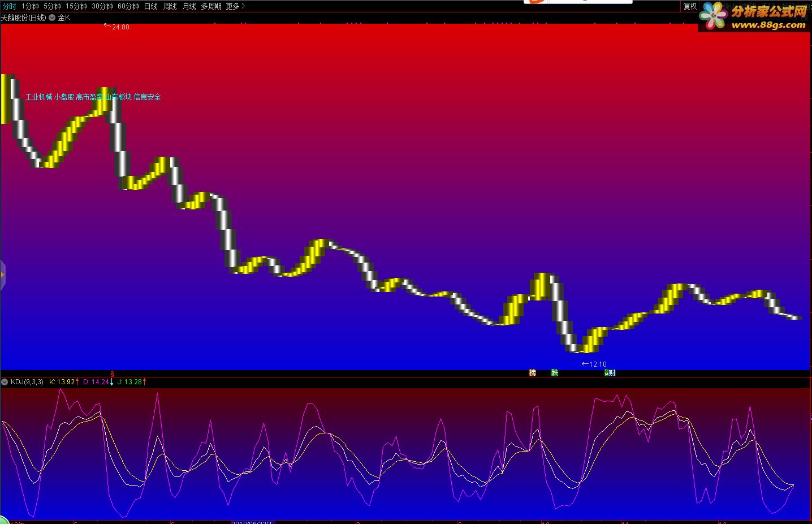Click the 信息安全 concept tag
Screen dimensions: 812x524
pyautogui.click(x=148, y=97)
